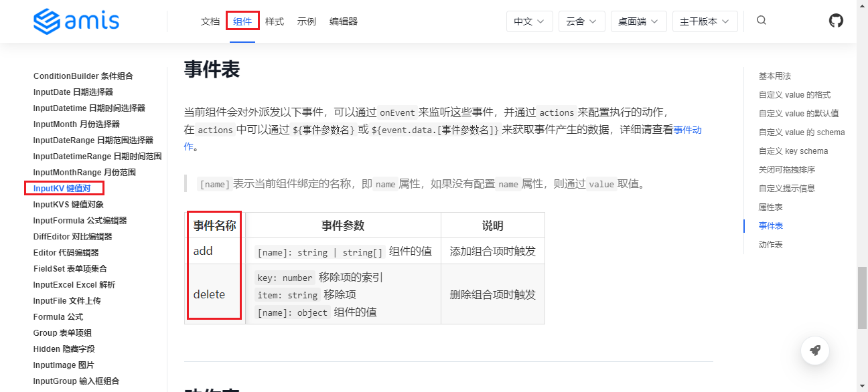Open the GitHub repository icon
Viewport: 868px width, 392px height.
pos(836,21)
